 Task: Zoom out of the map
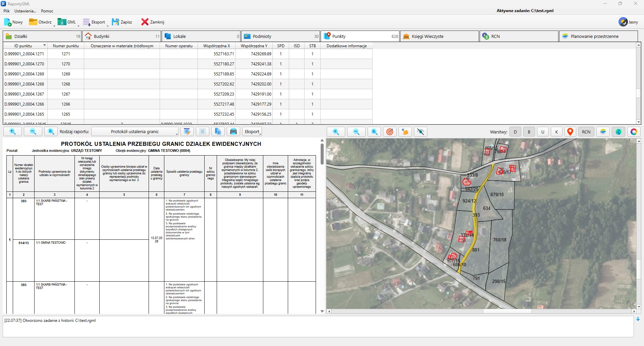click(x=356, y=132)
